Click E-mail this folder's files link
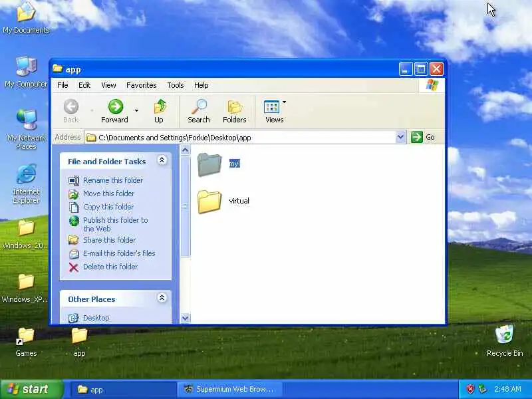Viewport: 532px width, 399px height. click(119, 253)
